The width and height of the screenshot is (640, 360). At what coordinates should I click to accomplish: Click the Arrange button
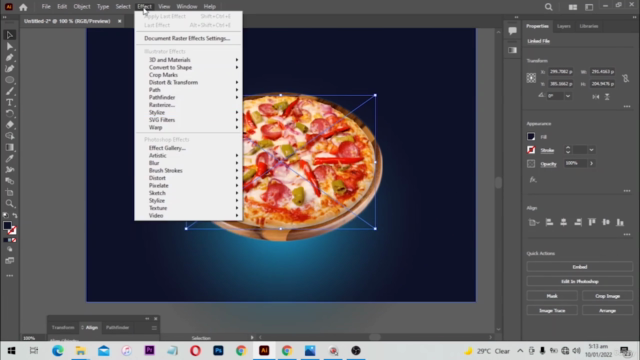[x=607, y=311]
